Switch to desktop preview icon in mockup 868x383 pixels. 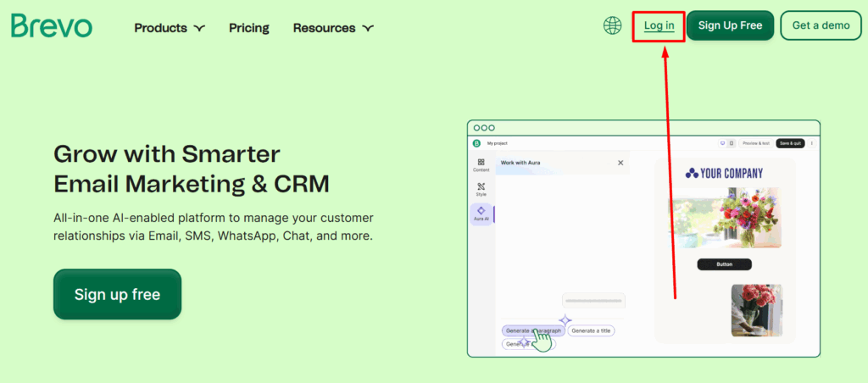[722, 143]
